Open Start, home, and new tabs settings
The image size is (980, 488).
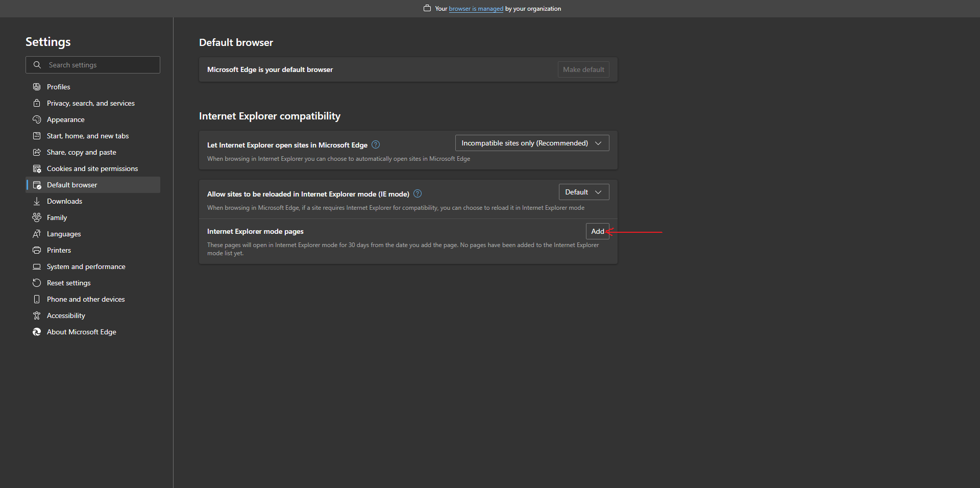coord(93,136)
